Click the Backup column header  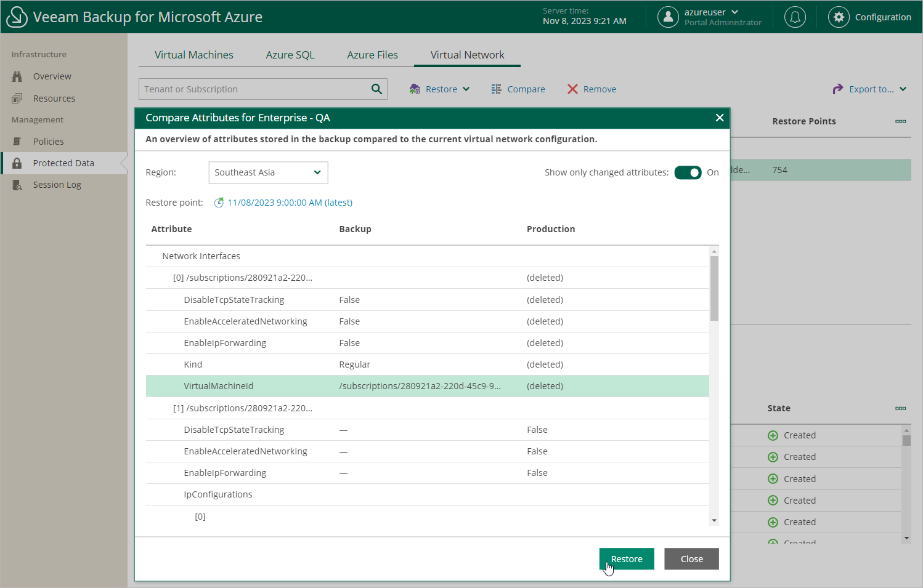(x=355, y=229)
